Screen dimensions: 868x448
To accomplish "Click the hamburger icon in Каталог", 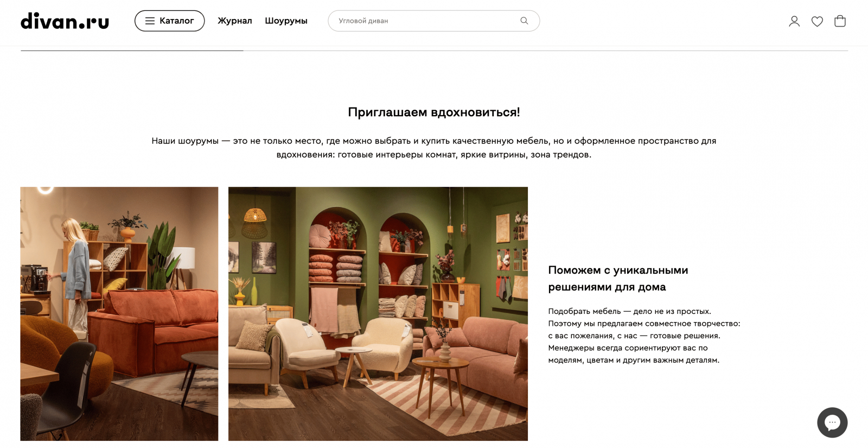I will point(150,21).
